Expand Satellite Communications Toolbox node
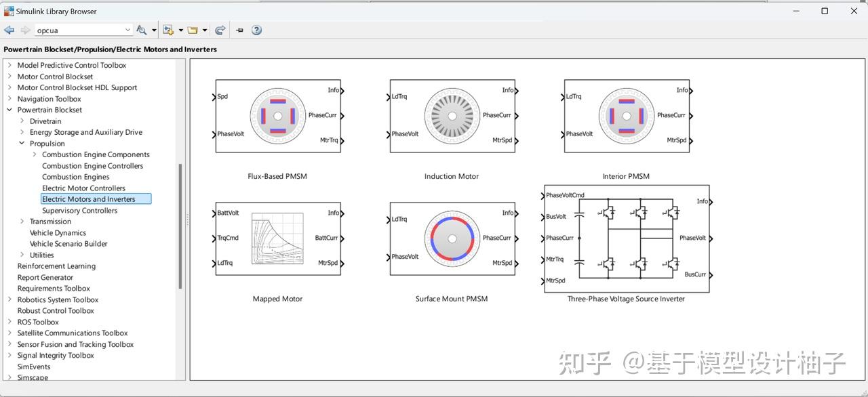Image resolution: width=868 pixels, height=397 pixels. [x=9, y=333]
